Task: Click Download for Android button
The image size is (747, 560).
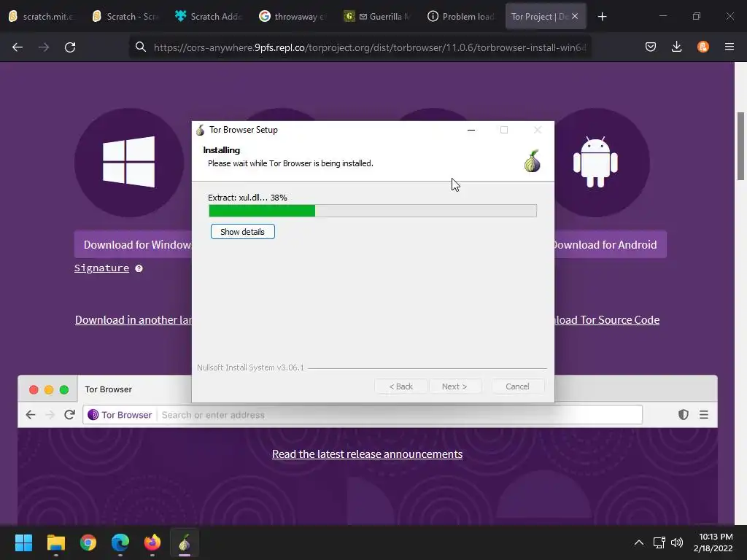Action: (611, 245)
